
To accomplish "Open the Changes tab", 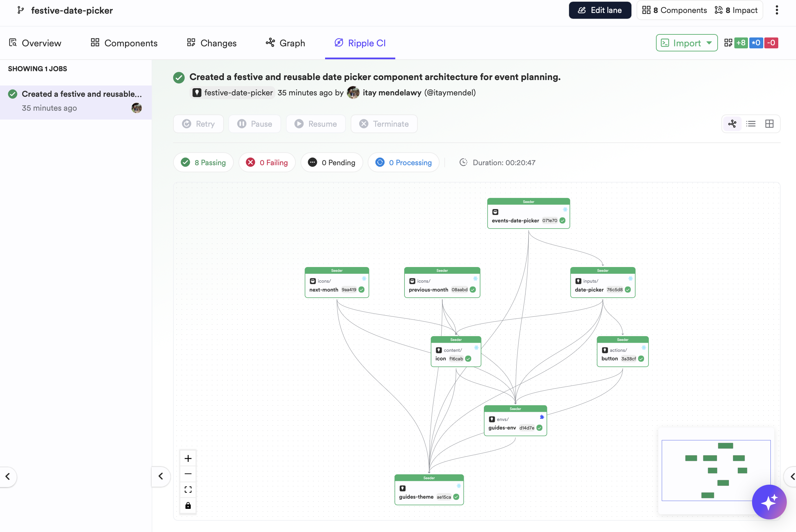I will click(x=212, y=43).
